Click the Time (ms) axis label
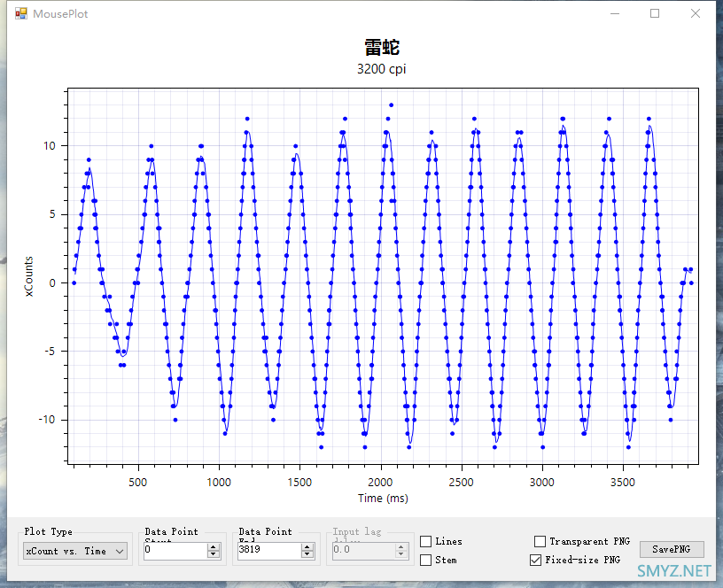The height and width of the screenshot is (588, 723). pyautogui.click(x=383, y=499)
